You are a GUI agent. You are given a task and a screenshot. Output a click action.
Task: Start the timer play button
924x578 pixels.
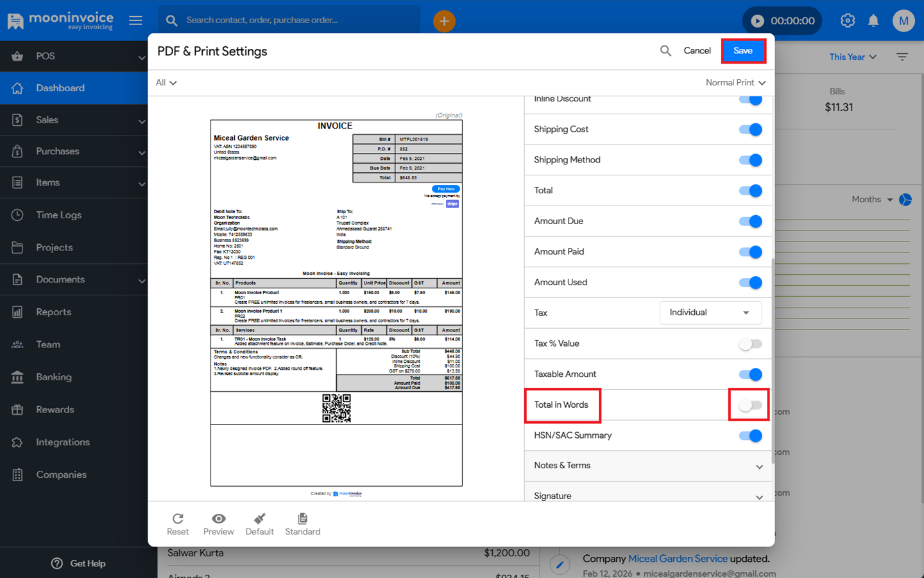(758, 21)
